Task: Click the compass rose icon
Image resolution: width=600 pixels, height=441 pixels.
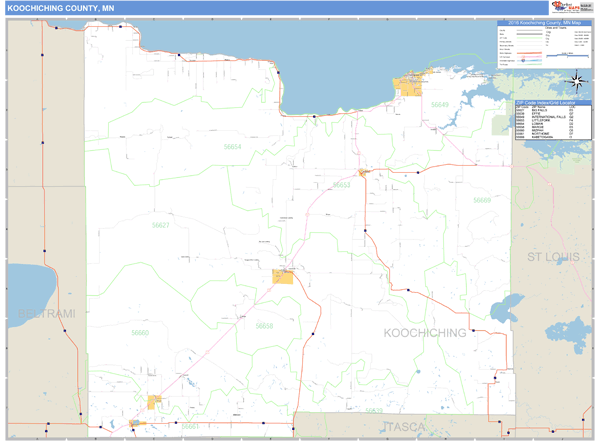Action: 577,82
